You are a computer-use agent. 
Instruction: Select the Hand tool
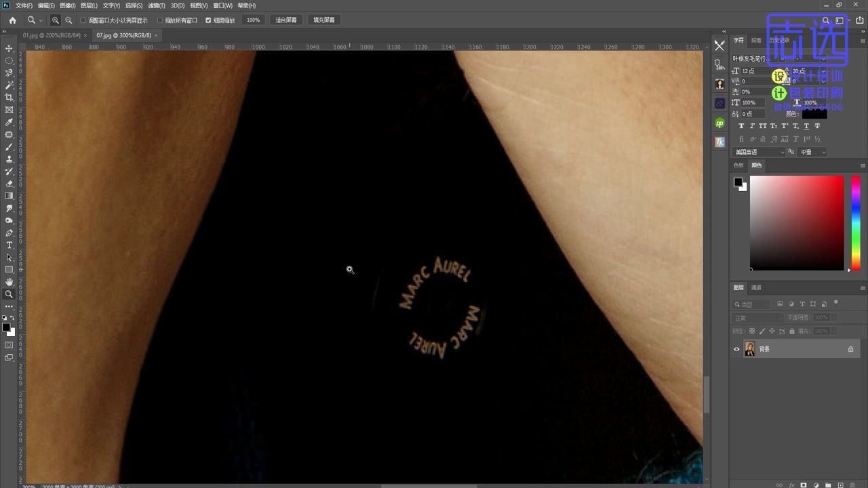click(9, 282)
